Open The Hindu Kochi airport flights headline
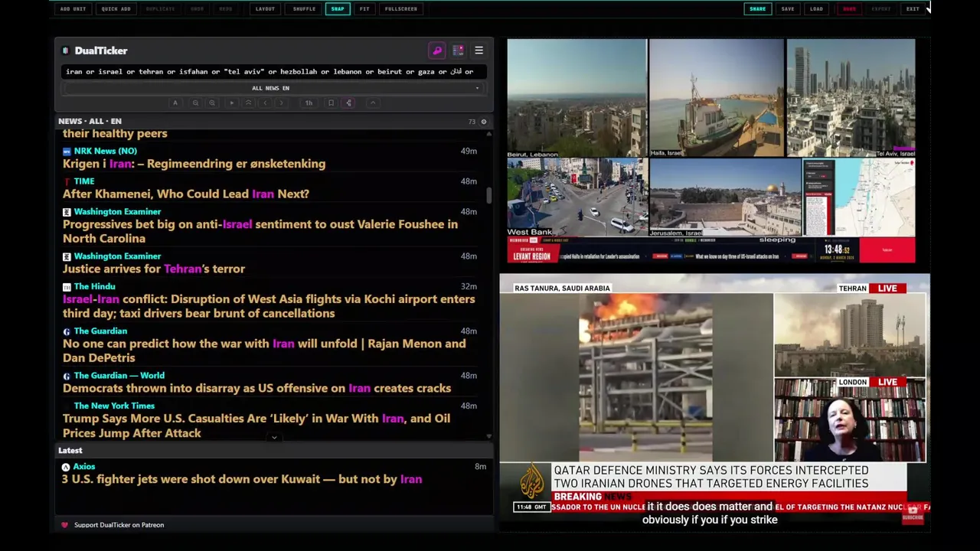Screen dimensions: 980x551 coord(269,306)
